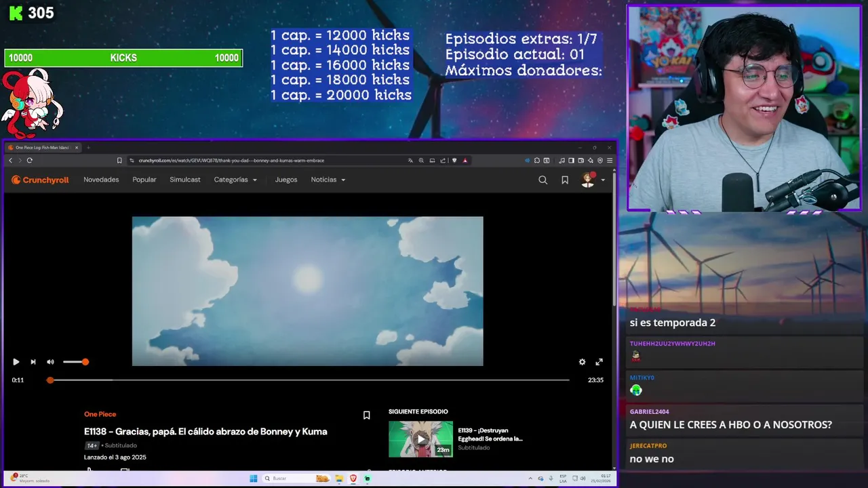Open Crunchyroll search magnifier icon
This screenshot has width=868, height=488.
(x=542, y=180)
